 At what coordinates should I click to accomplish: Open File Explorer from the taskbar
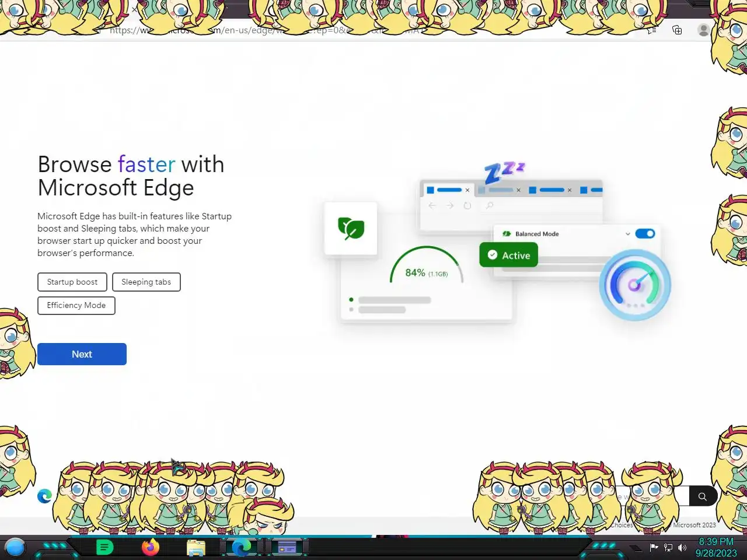(196, 547)
